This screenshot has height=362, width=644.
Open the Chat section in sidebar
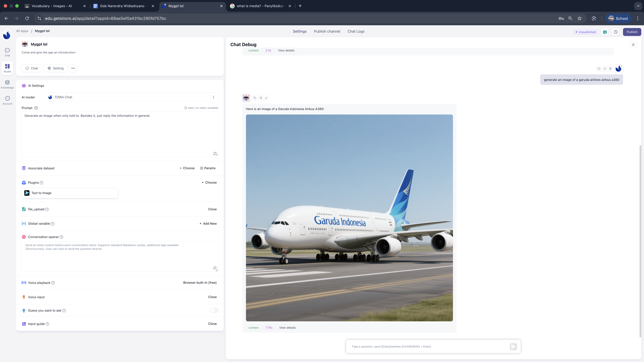(x=7, y=52)
